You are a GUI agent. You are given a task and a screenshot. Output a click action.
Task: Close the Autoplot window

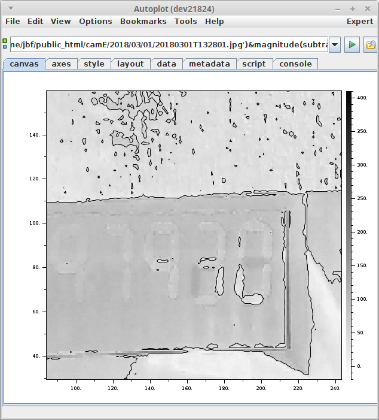pyautogui.click(x=367, y=9)
